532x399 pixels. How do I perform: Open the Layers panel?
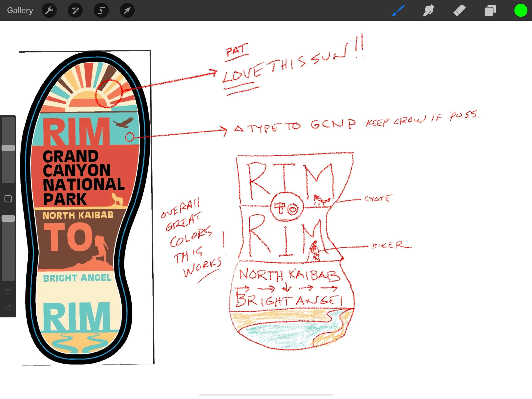pos(490,10)
